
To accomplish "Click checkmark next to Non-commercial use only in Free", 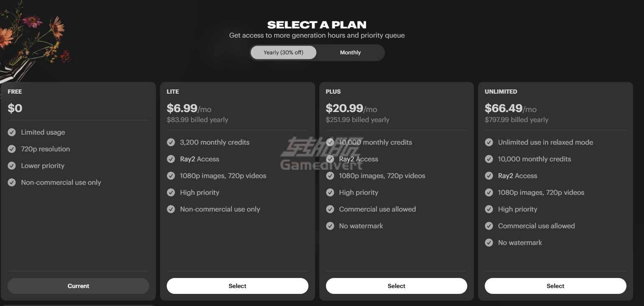I will (x=12, y=182).
